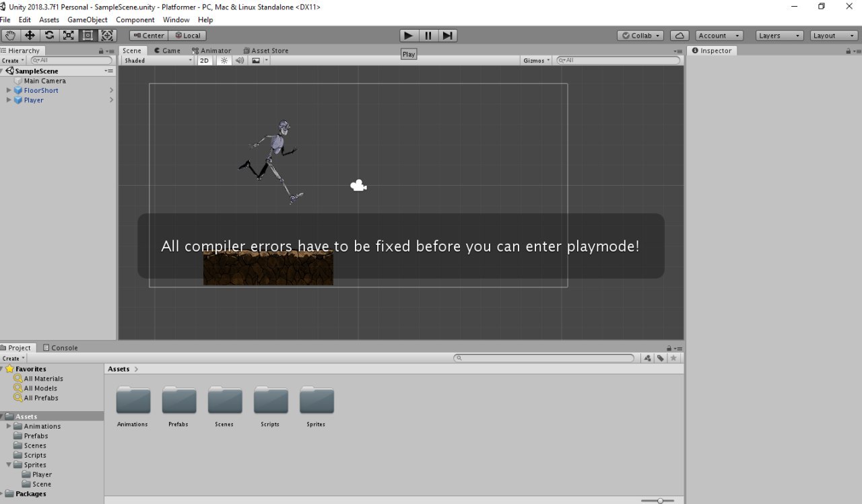This screenshot has width=862, height=504.
Task: Open the cloud Services button
Action: click(680, 36)
